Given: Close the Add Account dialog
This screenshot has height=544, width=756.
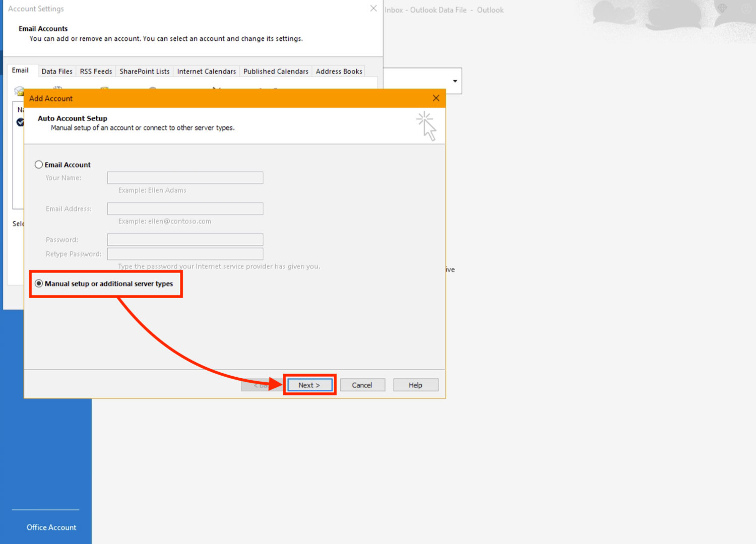Looking at the screenshot, I should [x=436, y=98].
